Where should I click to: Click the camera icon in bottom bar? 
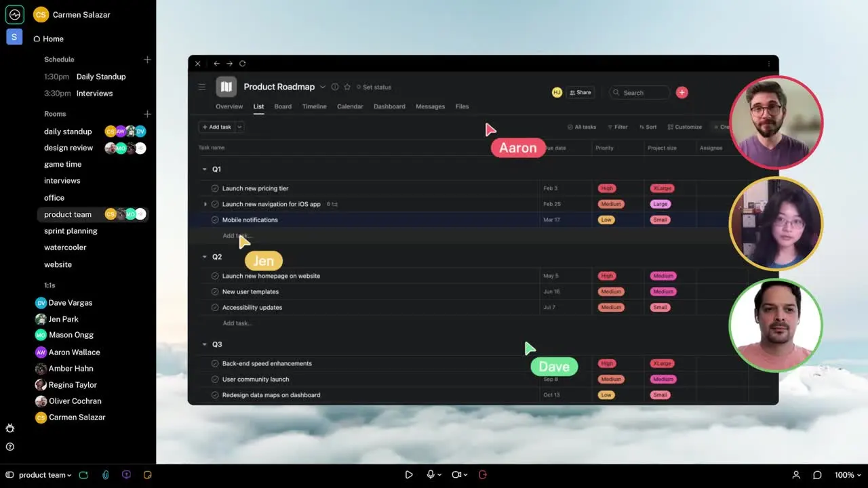pos(456,475)
